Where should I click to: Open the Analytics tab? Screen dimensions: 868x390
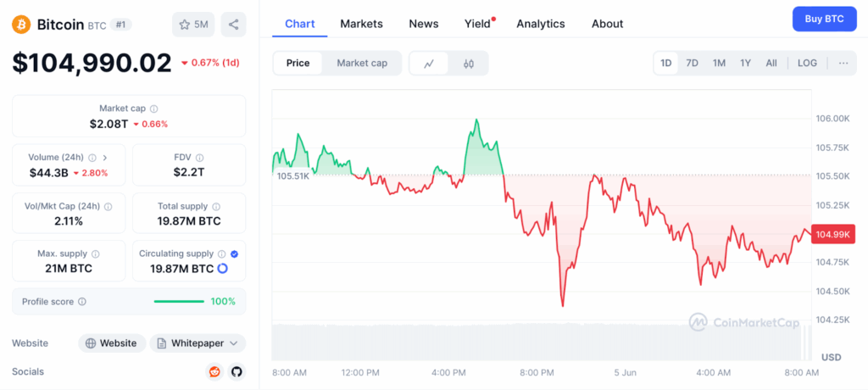point(540,24)
